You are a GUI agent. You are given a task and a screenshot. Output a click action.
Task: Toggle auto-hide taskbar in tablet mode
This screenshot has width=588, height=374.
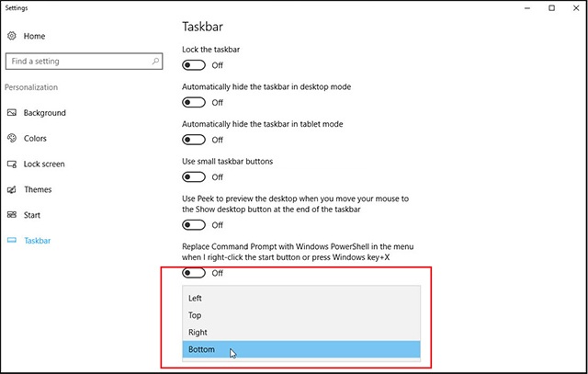[x=194, y=140]
